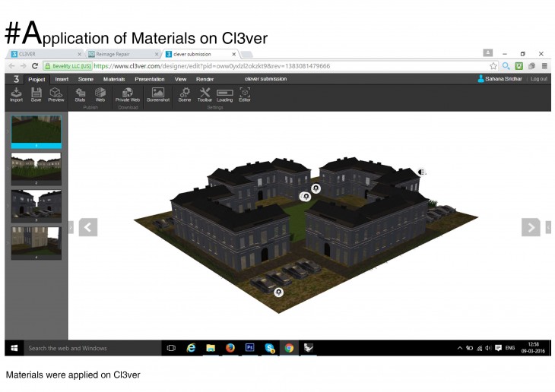555x392 pixels.
Task: Switch to the Render menu
Action: [205, 78]
